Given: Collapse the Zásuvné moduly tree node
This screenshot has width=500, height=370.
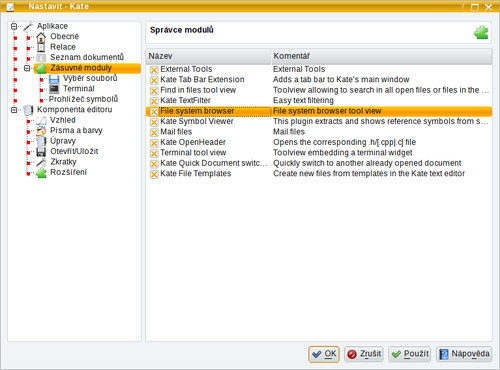Looking at the screenshot, I should click(27, 68).
